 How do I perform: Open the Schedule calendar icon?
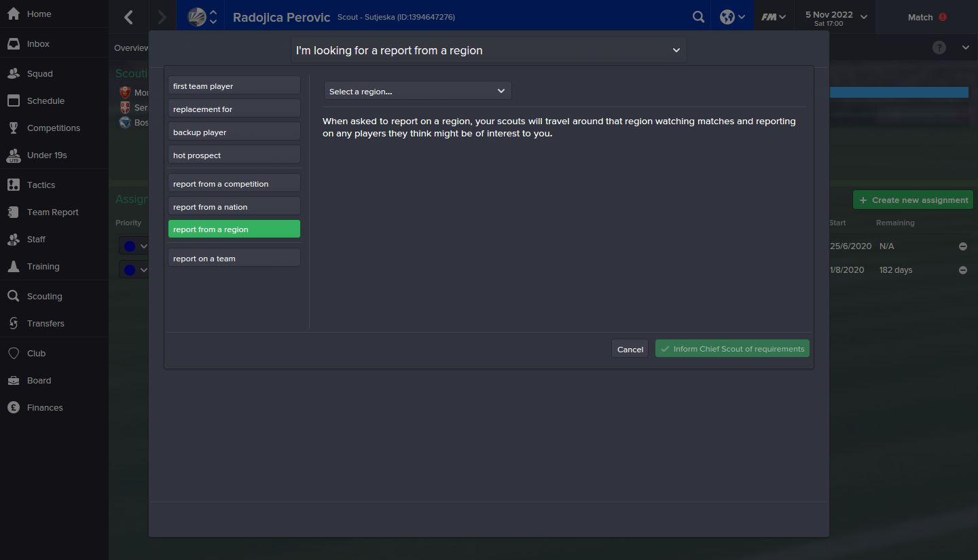[x=14, y=100]
